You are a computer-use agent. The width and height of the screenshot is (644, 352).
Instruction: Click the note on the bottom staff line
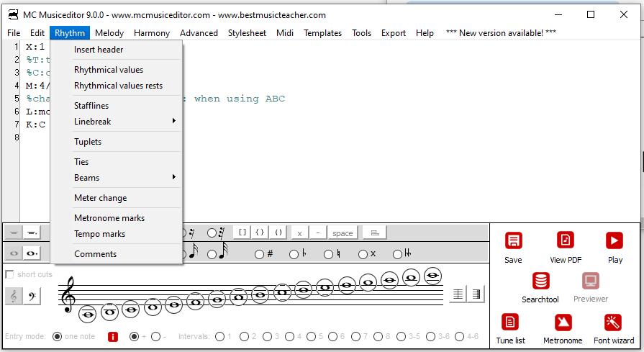[174, 304]
